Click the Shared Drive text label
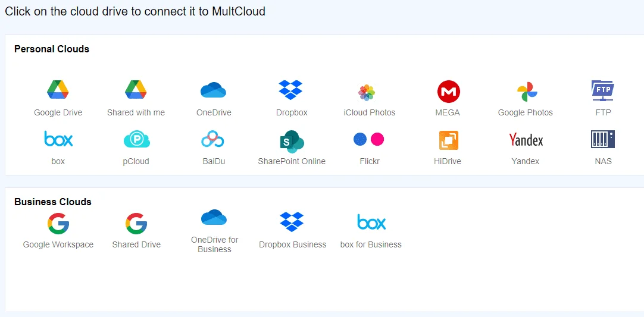The width and height of the screenshot is (644, 317). tap(136, 244)
